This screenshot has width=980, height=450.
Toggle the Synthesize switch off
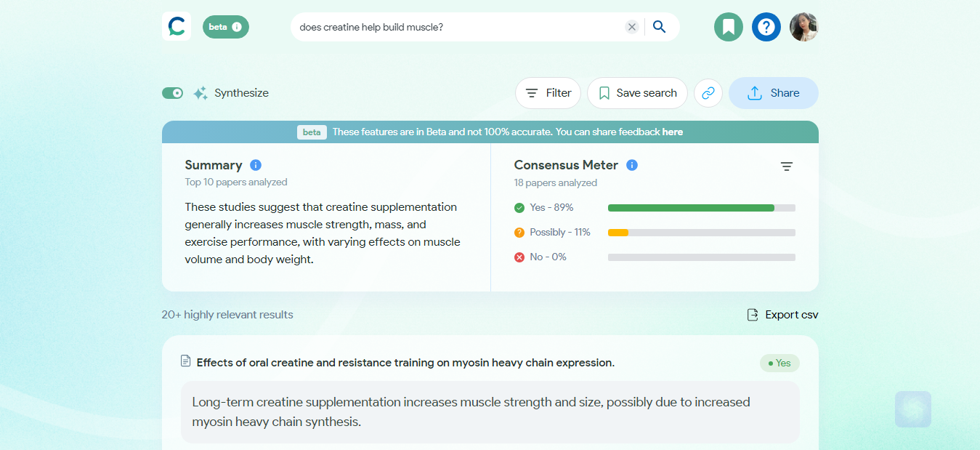click(x=173, y=93)
